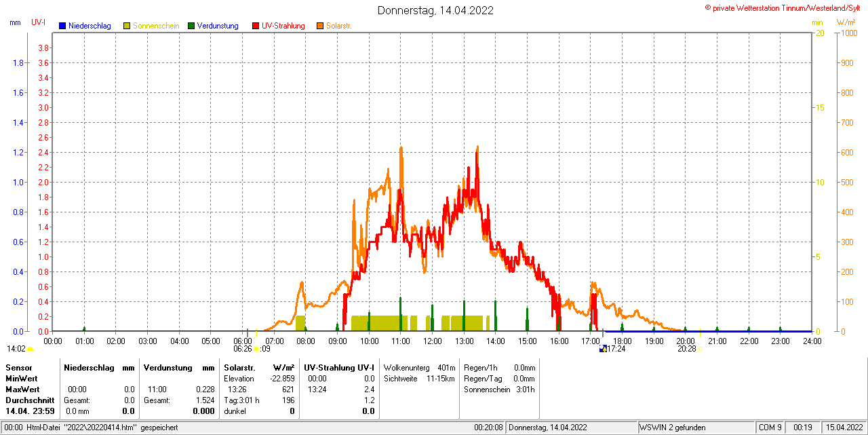Screen dimensions: 868x435
Task: Click the Sonnenschein 3:01h summary entry
Action: tap(500, 390)
